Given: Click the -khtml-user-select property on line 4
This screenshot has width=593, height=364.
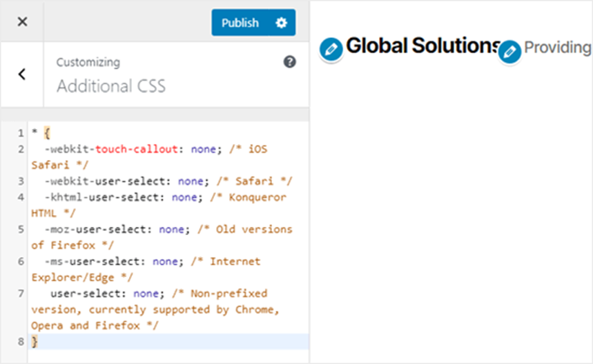Looking at the screenshot, I should pyautogui.click(x=101, y=197).
